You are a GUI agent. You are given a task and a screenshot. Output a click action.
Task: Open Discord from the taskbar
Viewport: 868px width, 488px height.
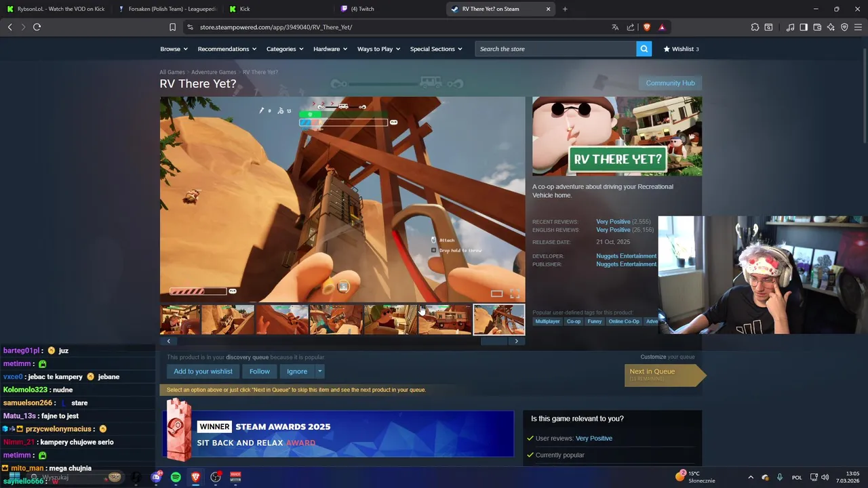(x=157, y=477)
